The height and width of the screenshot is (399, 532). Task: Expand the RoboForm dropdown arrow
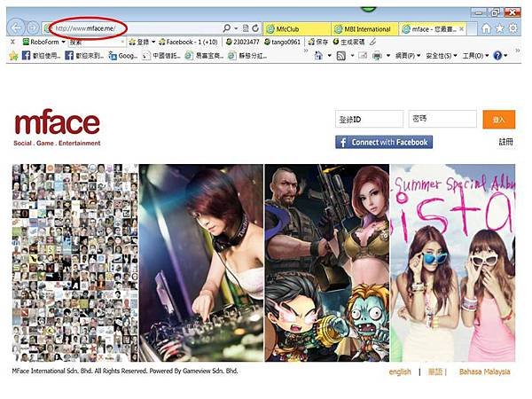(x=63, y=42)
